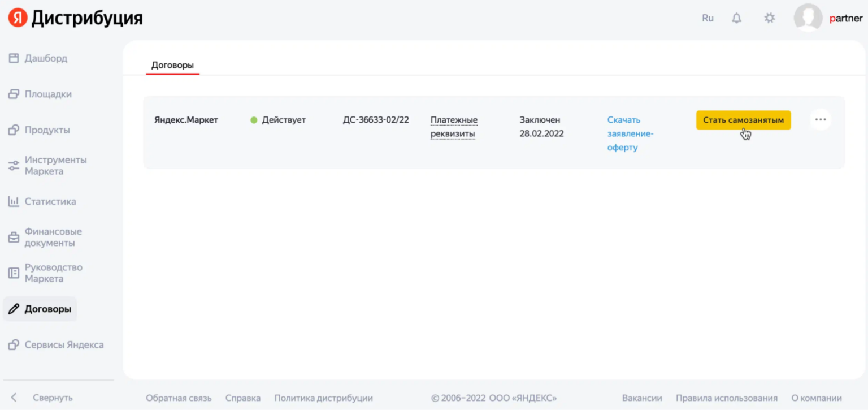Click the Статистика chart icon
Viewport: 868px width, 410px height.
tap(14, 201)
